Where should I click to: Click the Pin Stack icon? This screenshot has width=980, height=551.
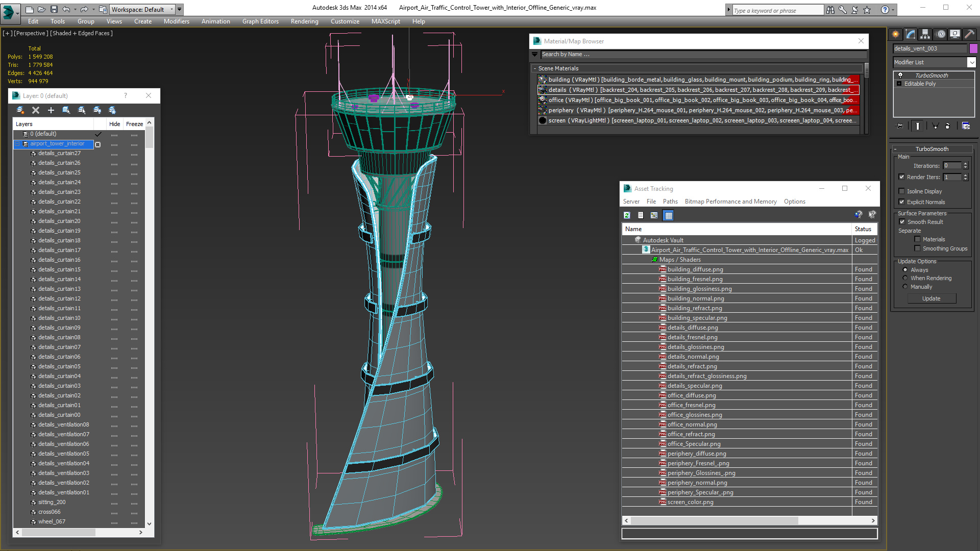coord(900,126)
